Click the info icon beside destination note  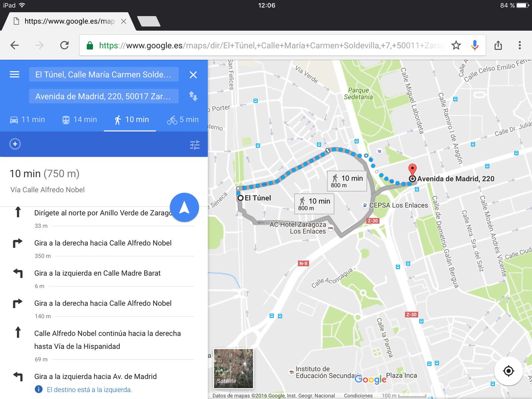point(39,390)
